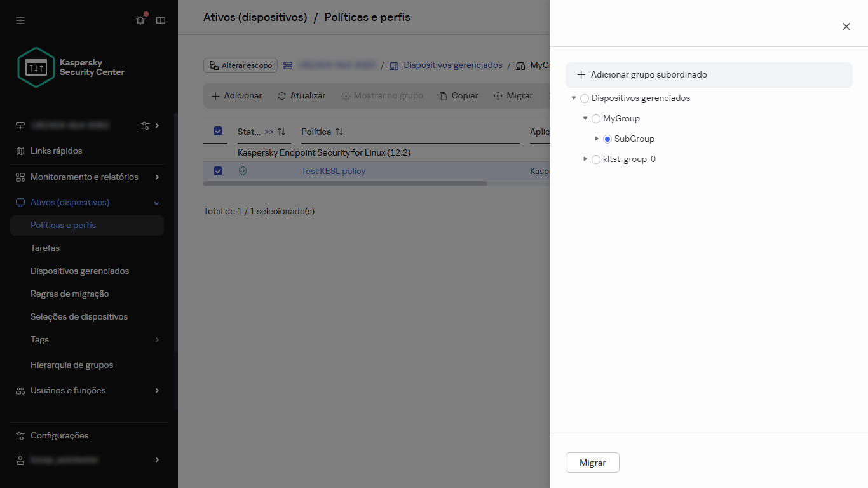Uncheck the Test KESL policy checkbox
The height and width of the screenshot is (488, 868).
[218, 171]
